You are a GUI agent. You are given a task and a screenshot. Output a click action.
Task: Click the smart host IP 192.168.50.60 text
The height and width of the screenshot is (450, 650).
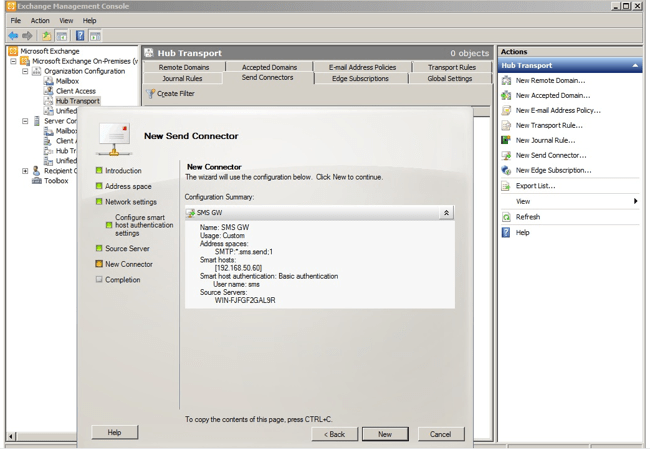[x=238, y=268]
